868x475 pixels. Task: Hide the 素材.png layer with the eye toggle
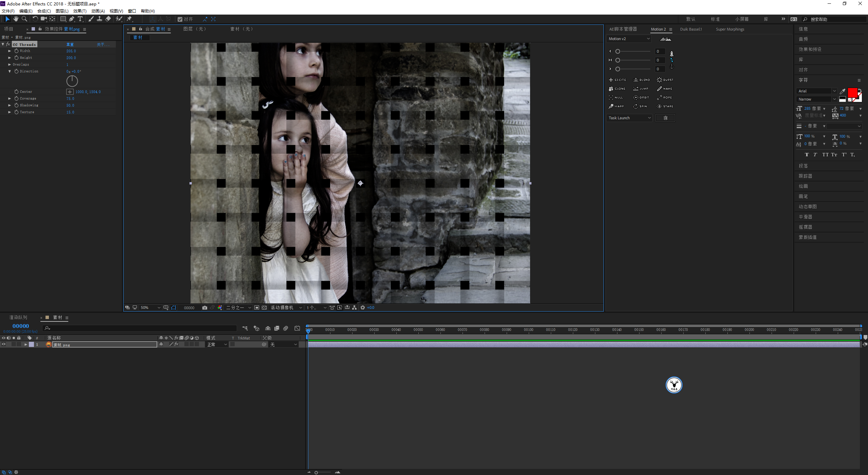pyautogui.click(x=4, y=345)
